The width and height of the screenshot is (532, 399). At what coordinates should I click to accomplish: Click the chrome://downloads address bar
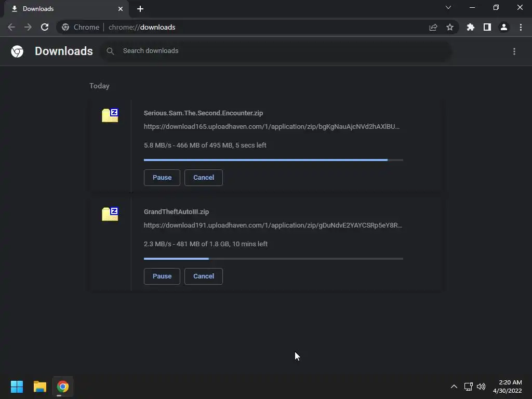pos(258,27)
